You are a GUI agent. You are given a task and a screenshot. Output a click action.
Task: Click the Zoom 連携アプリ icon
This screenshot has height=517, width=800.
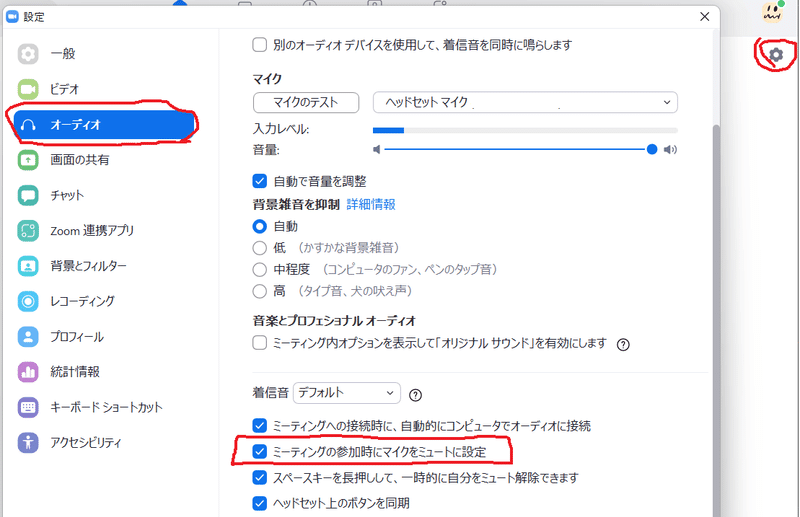(x=28, y=231)
